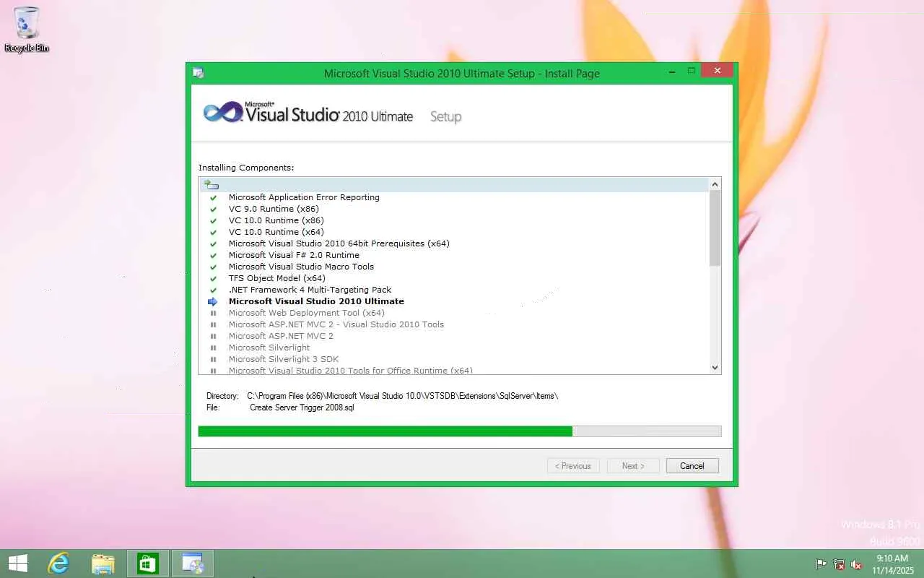
Task: Click checkmark beside VC 10.0 Runtime (x86)
Action: tap(213, 220)
